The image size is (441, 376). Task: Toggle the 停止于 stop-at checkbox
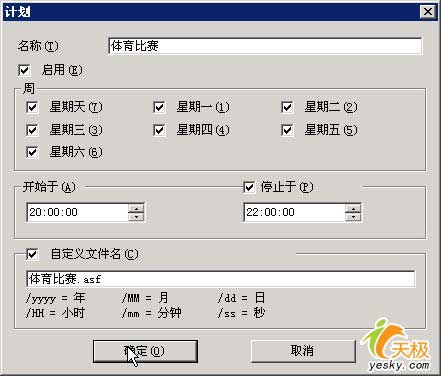coord(249,187)
